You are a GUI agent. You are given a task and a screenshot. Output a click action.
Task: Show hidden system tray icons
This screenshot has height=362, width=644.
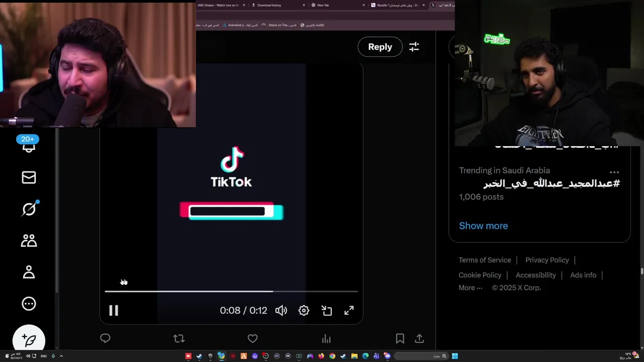(x=61, y=356)
